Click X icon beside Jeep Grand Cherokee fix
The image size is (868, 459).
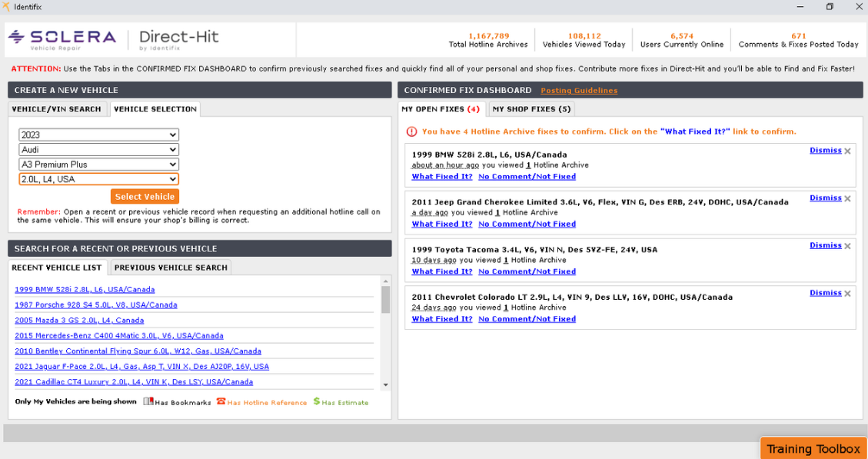[x=847, y=199]
